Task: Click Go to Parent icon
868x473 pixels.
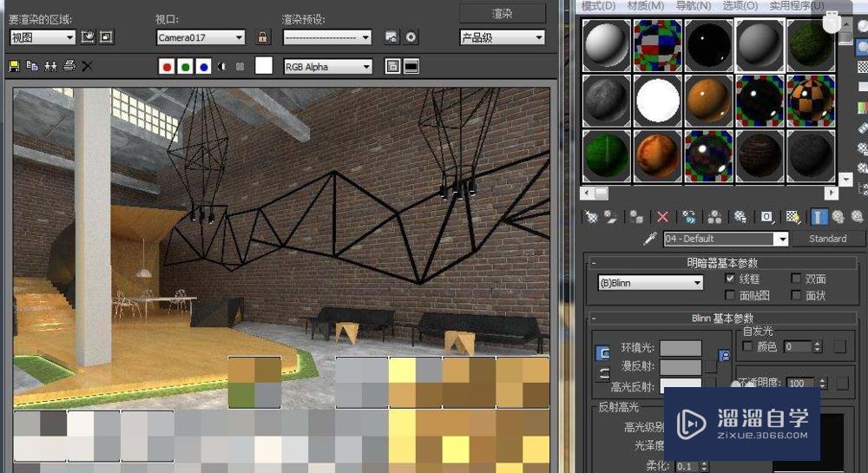Action: 838,217
